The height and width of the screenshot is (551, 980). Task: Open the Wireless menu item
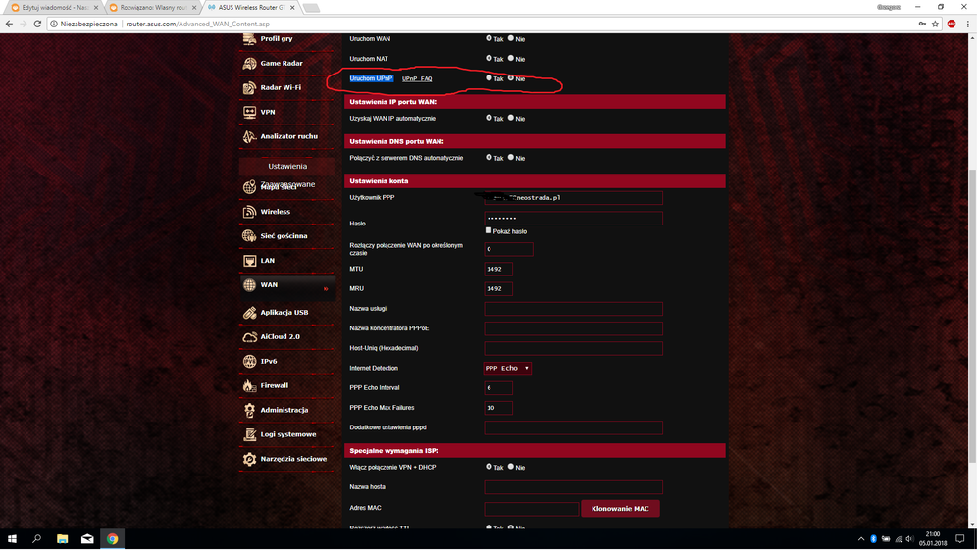(275, 212)
